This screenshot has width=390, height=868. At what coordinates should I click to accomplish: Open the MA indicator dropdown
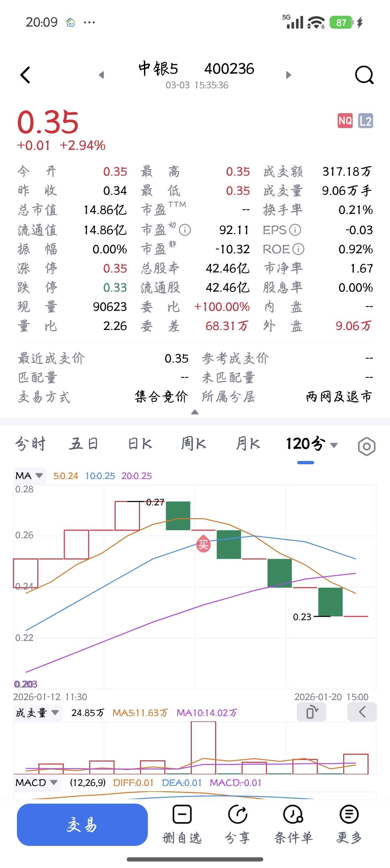(x=30, y=476)
